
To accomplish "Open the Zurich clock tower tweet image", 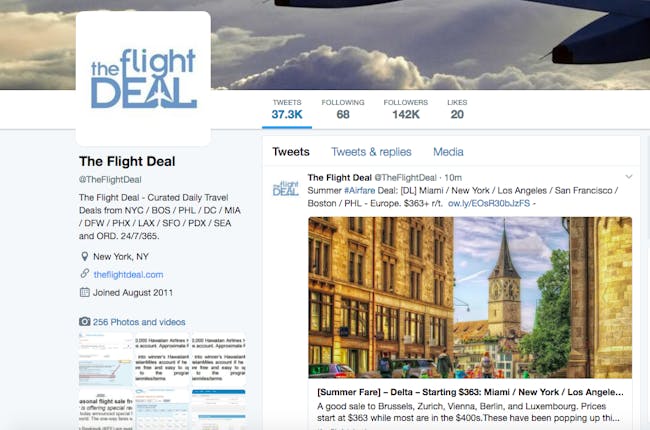I will (470, 297).
